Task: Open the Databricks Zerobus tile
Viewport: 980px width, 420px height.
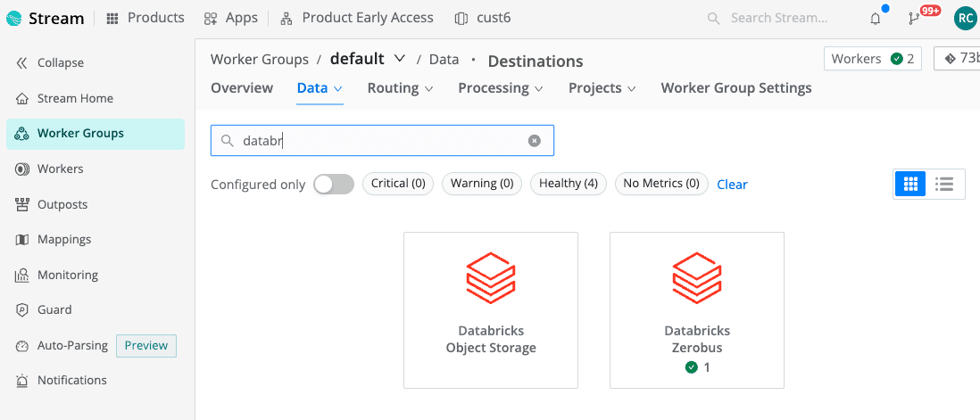Action: coord(697,310)
